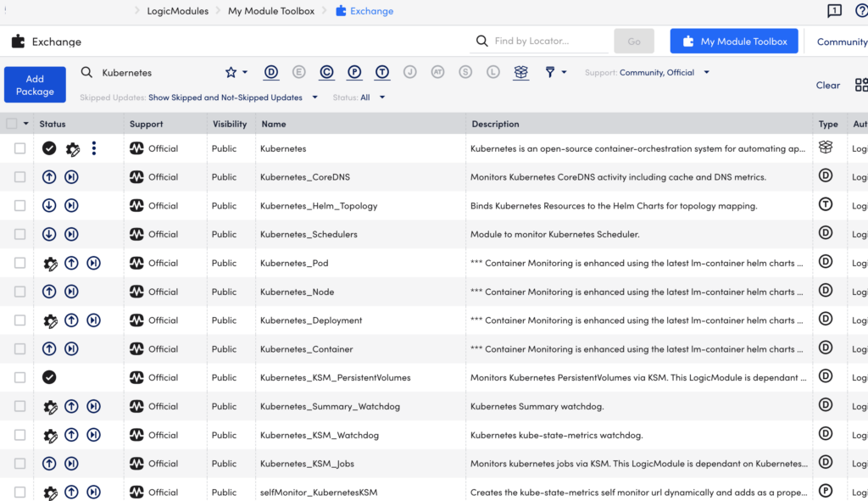Filter by TopologySource modules
The width and height of the screenshot is (868, 501).
click(x=382, y=72)
